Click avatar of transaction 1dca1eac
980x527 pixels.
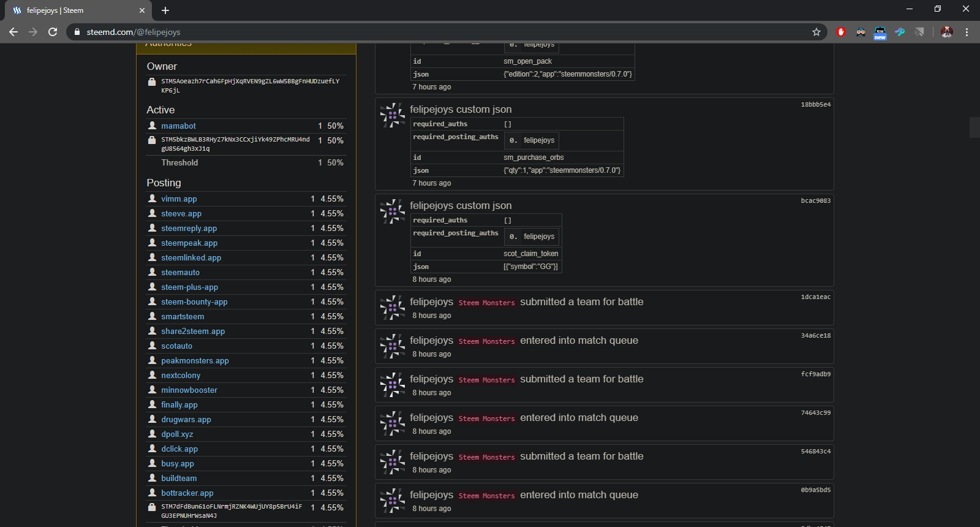(393, 308)
